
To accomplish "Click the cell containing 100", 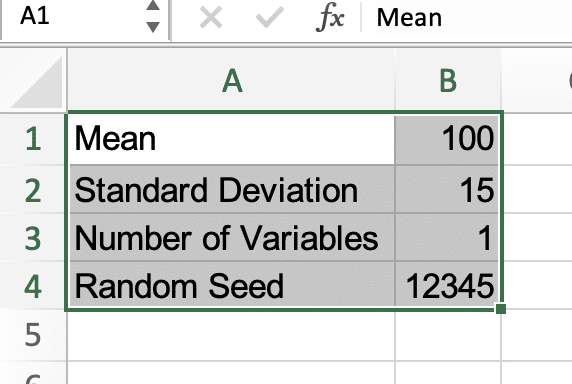I will (x=447, y=139).
